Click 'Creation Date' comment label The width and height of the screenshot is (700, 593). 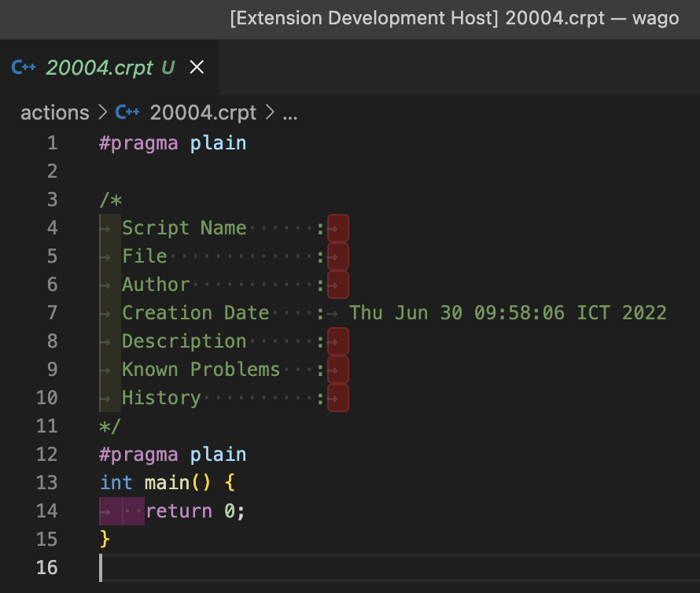pos(196,312)
